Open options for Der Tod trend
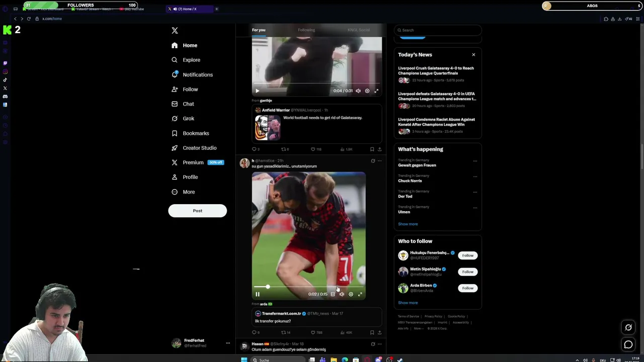 point(475,192)
